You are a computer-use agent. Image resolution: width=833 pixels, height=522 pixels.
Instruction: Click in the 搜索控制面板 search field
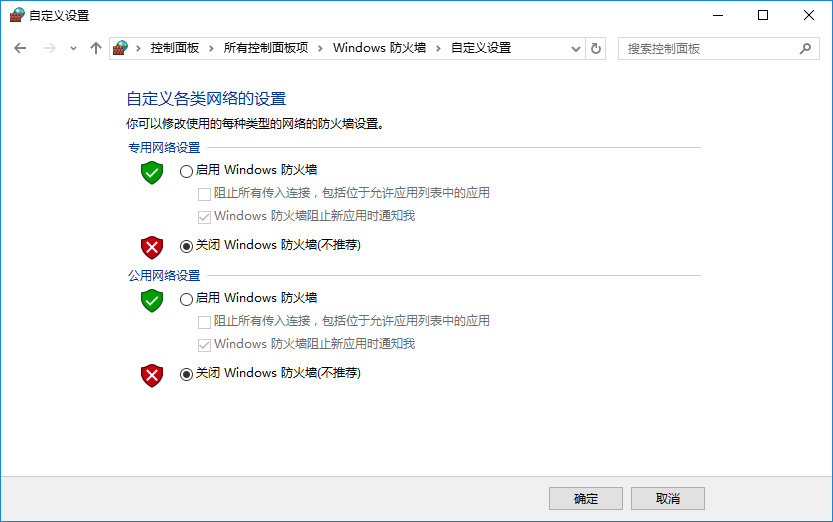pos(718,48)
